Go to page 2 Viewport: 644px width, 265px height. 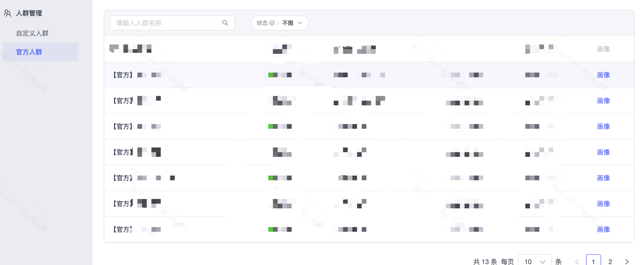click(610, 261)
